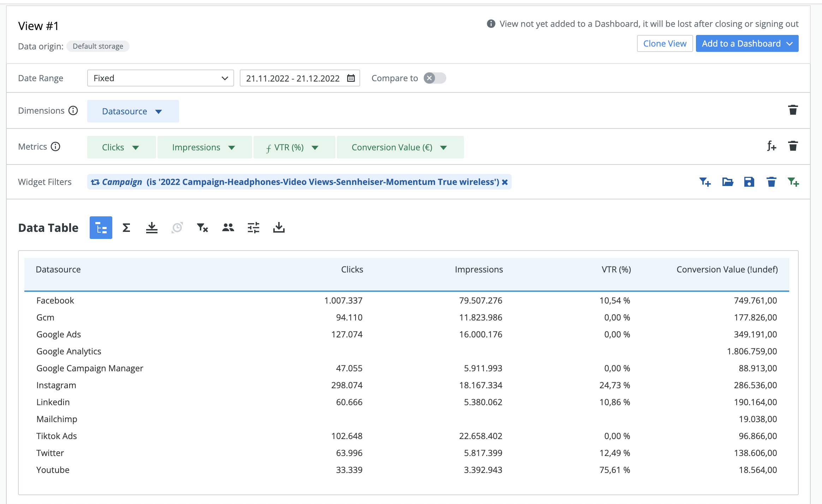822x504 pixels.
Task: Show totals using the sigma icon
Action: pos(126,228)
